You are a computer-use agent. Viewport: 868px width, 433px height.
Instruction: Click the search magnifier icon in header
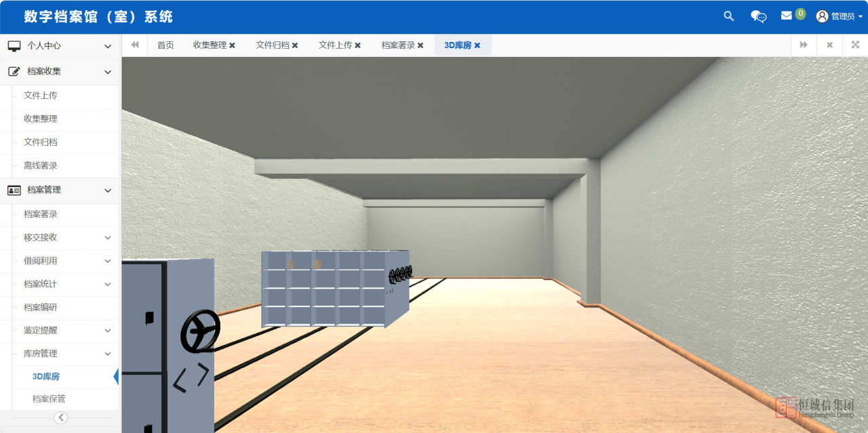pyautogui.click(x=729, y=16)
